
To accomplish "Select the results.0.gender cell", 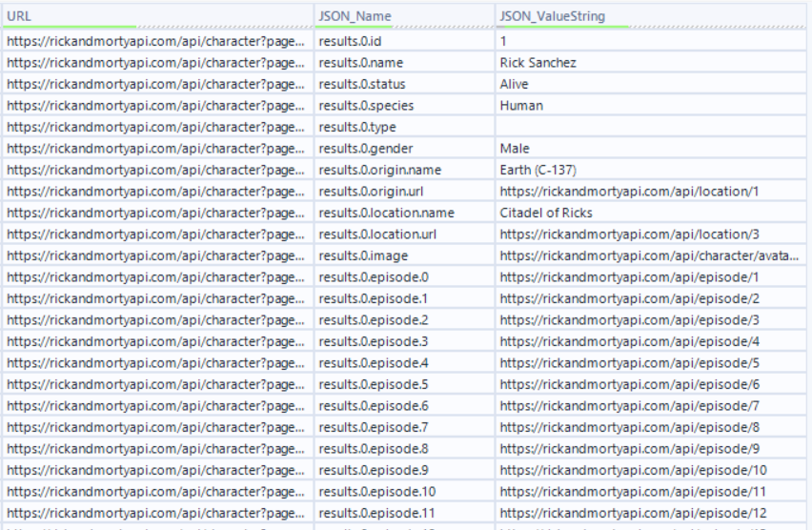I will point(404,149).
